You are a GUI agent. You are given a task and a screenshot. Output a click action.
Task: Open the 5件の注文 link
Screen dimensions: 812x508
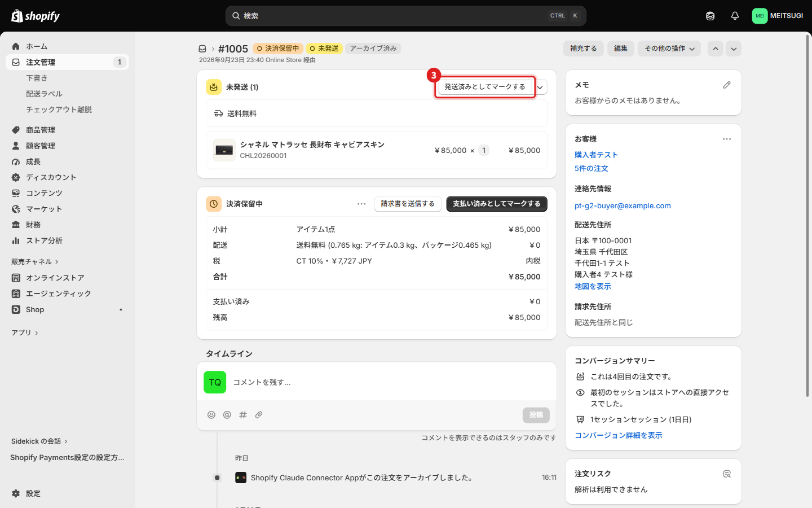coord(591,168)
